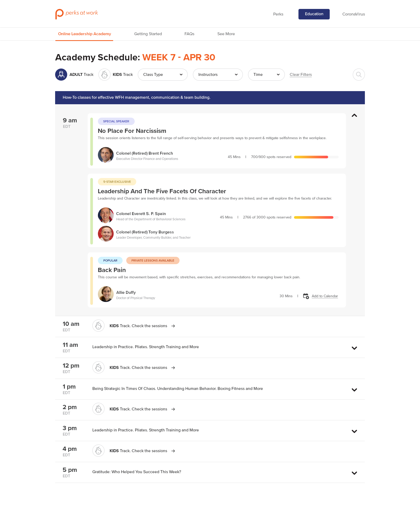
Task: Click the calendar icon beside Add to Calendar
Action: pos(306,296)
